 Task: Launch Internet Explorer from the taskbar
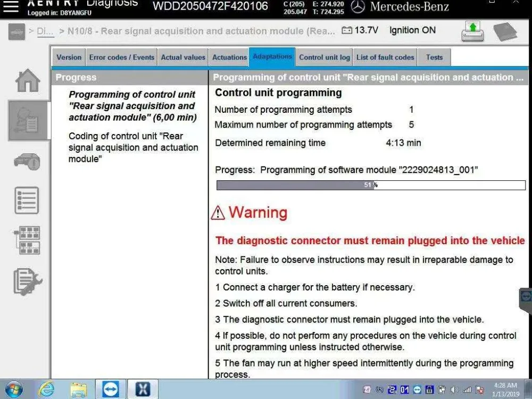(46, 389)
